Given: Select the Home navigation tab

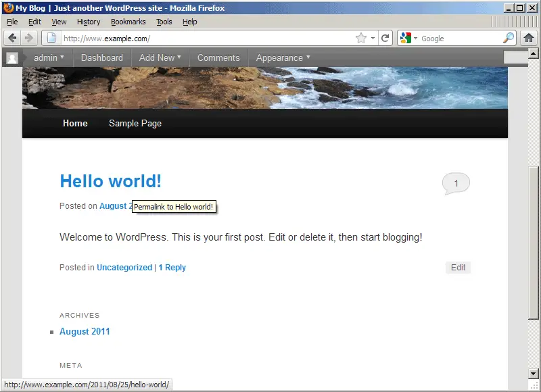Looking at the screenshot, I should click(75, 123).
